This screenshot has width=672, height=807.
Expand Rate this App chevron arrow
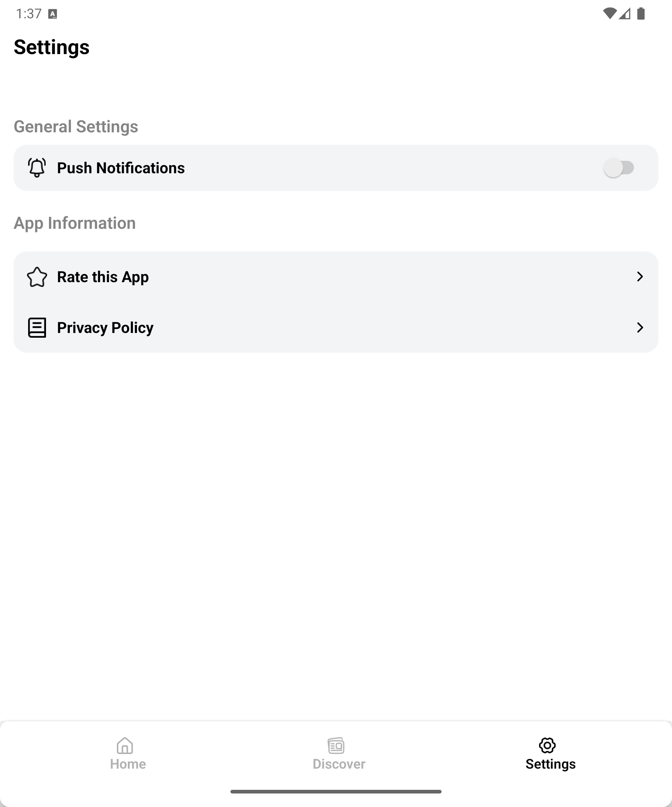640,277
